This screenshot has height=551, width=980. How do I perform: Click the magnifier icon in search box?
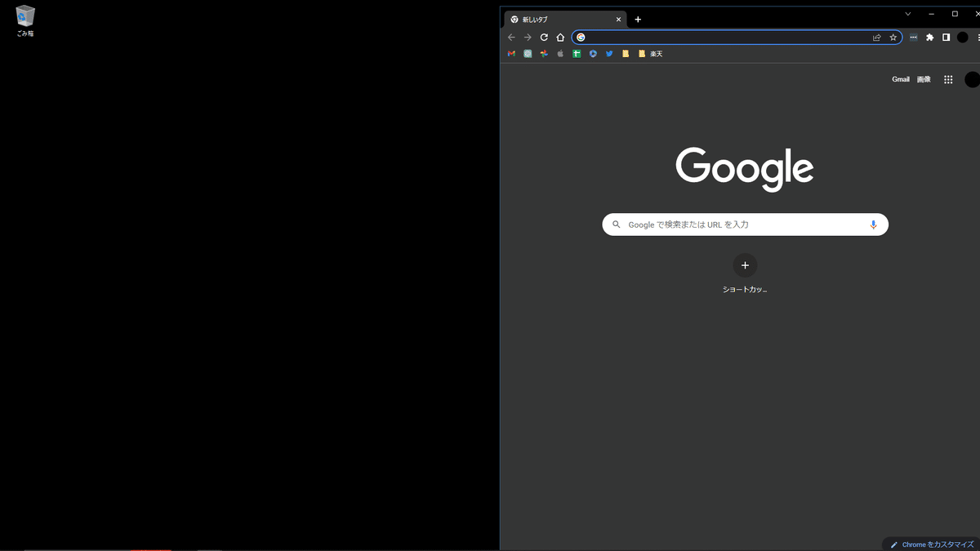(617, 224)
